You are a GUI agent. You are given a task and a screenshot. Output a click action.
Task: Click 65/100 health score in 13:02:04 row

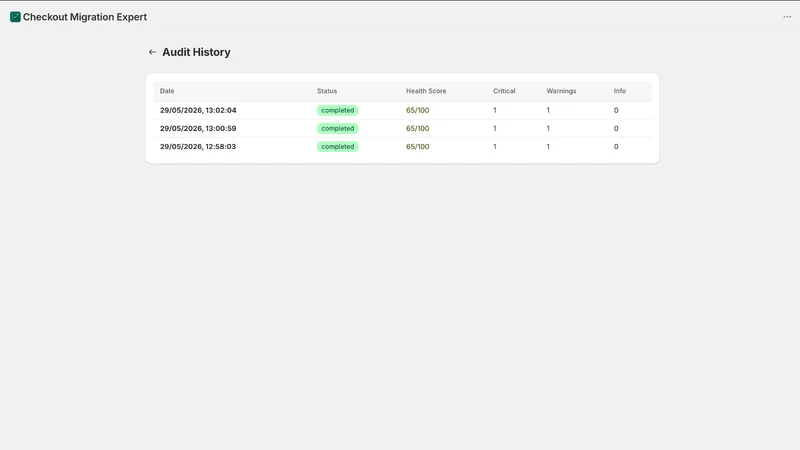coord(417,110)
